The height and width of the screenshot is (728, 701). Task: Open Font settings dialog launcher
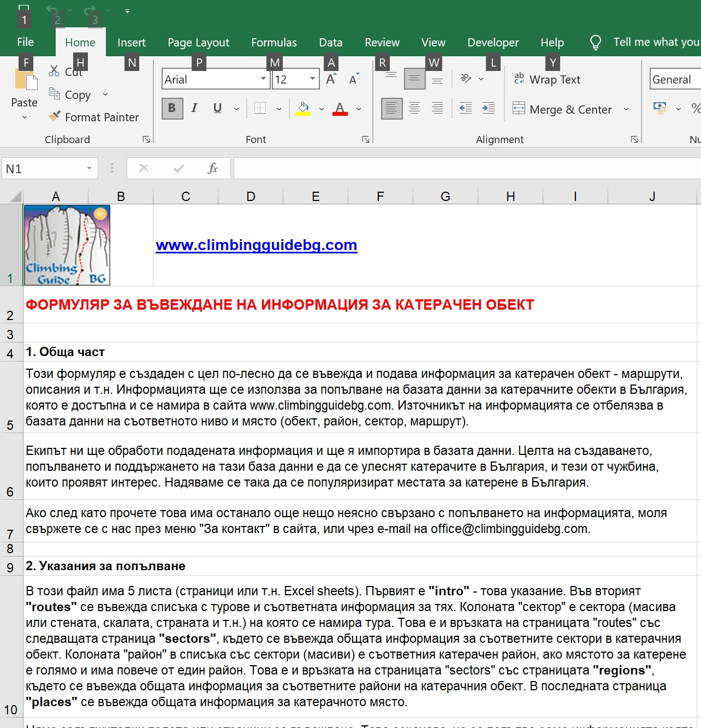[366, 139]
